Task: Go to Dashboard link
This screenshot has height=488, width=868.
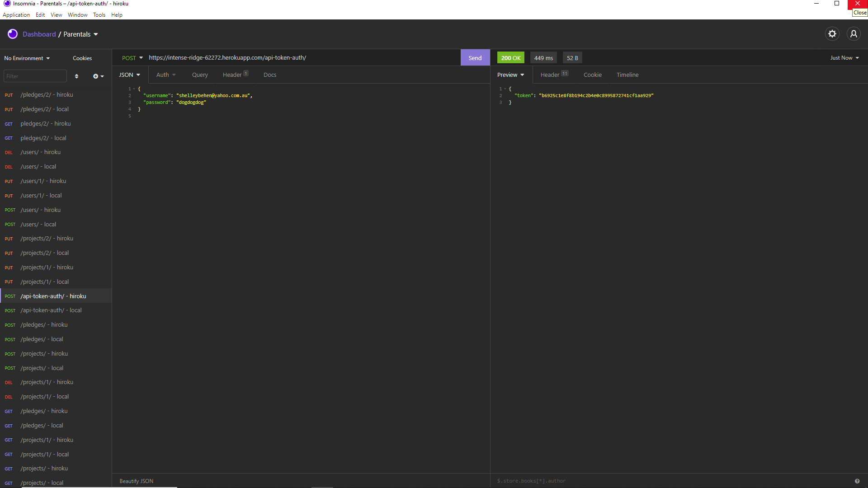Action: pos(39,34)
